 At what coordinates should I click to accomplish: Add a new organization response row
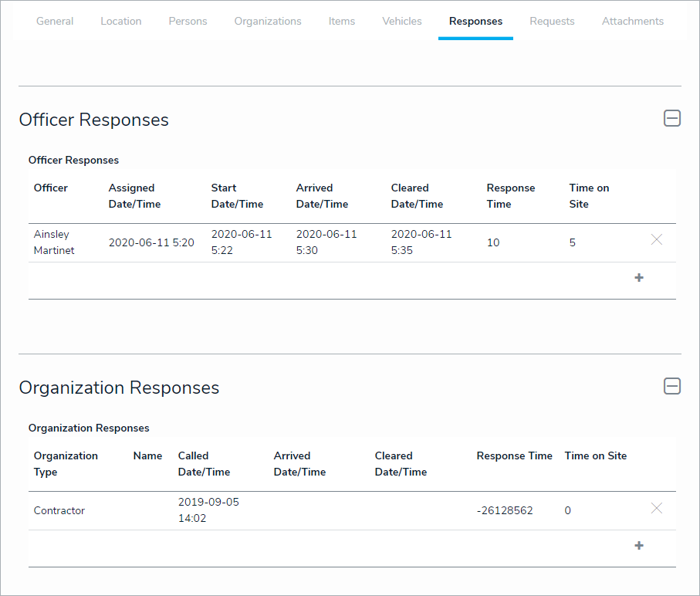(639, 546)
